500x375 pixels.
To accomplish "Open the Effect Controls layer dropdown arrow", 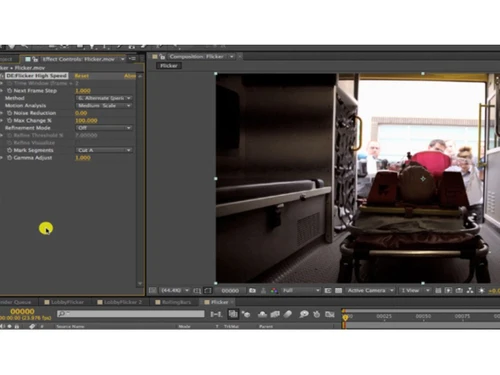I will click(123, 59).
